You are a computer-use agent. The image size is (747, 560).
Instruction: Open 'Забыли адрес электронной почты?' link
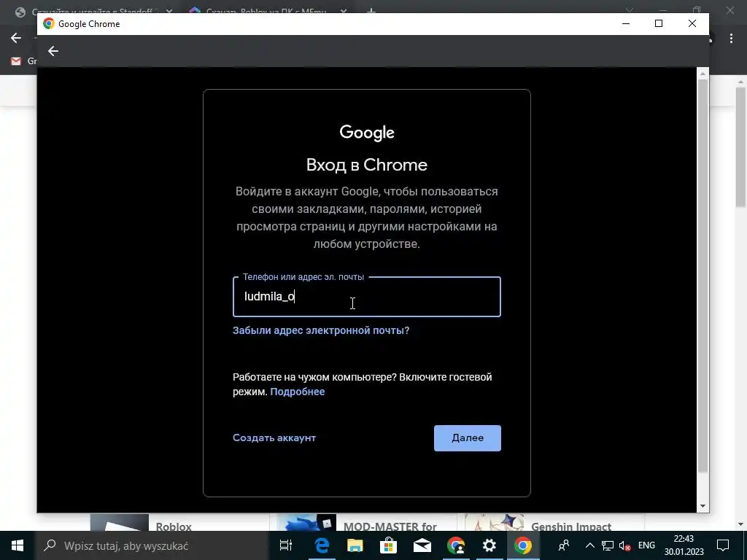pyautogui.click(x=321, y=330)
